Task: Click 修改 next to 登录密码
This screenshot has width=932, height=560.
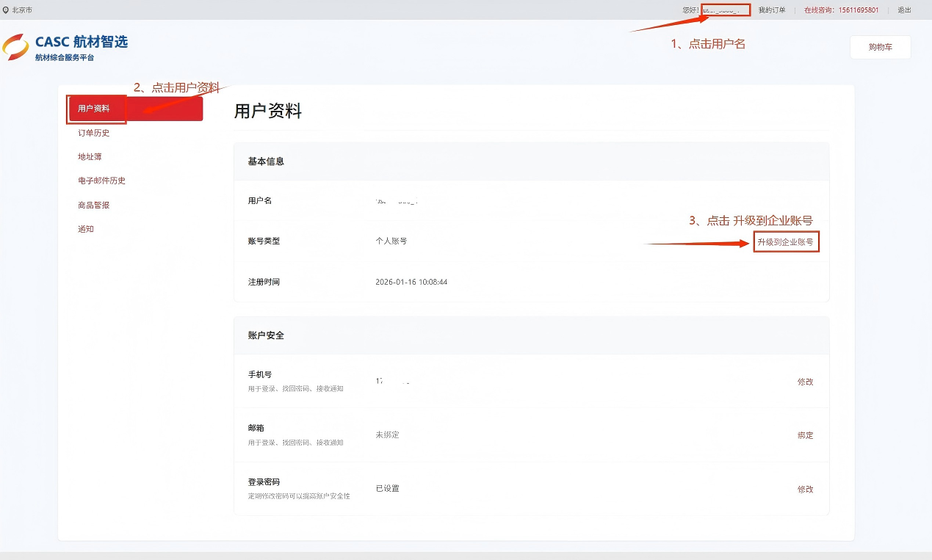Action: point(805,489)
